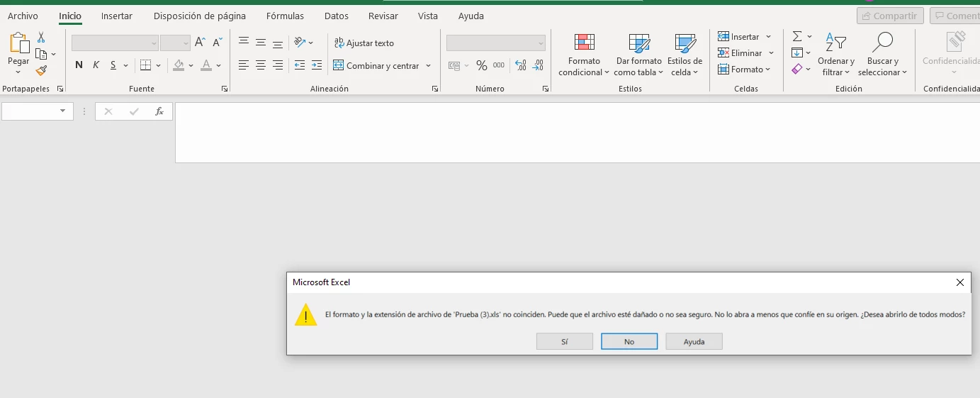Open Buscar y seleccionar menu
The height and width of the screenshot is (398, 980).
click(x=882, y=55)
